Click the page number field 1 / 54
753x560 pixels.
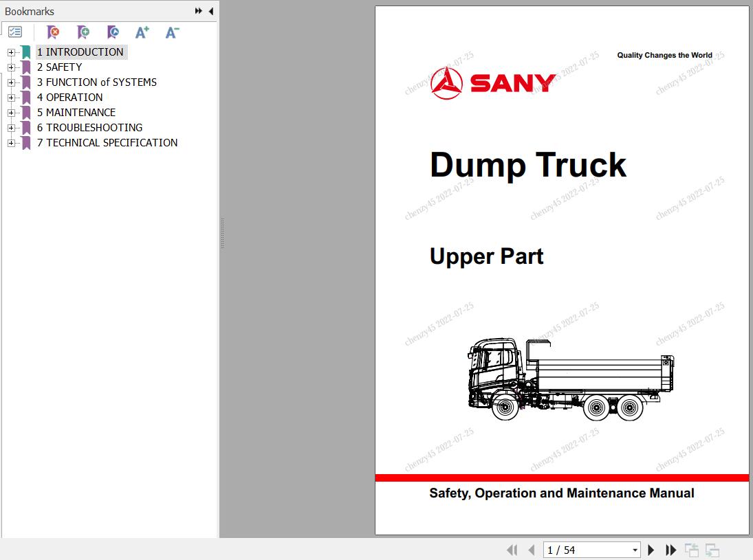587,550
